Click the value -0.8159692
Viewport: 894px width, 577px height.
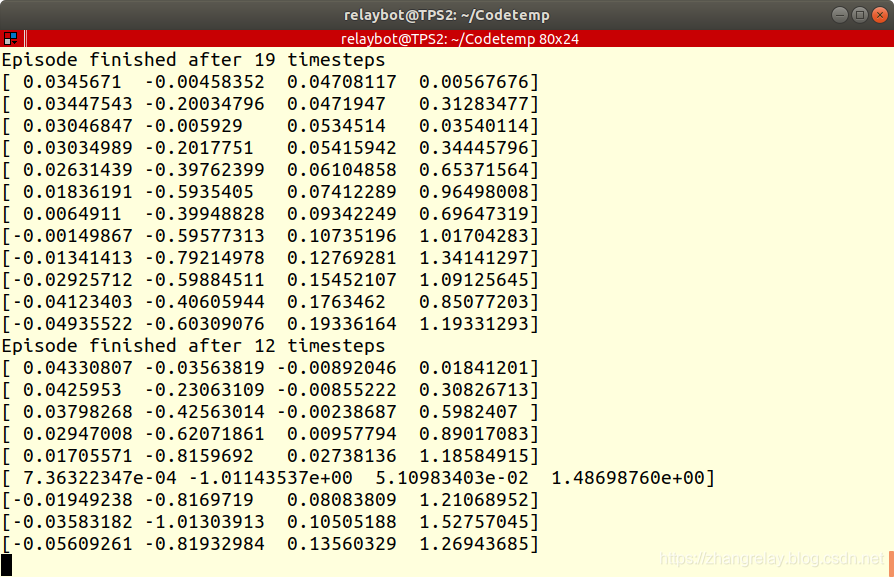(x=198, y=456)
